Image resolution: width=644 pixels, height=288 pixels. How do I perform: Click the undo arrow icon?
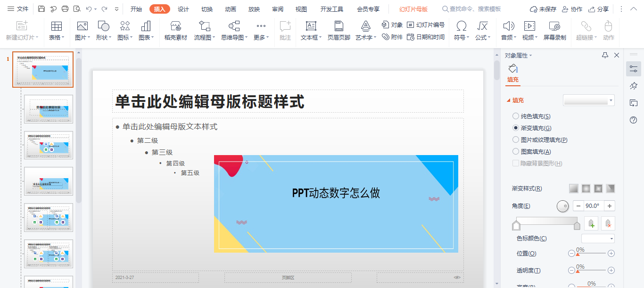[x=89, y=9]
